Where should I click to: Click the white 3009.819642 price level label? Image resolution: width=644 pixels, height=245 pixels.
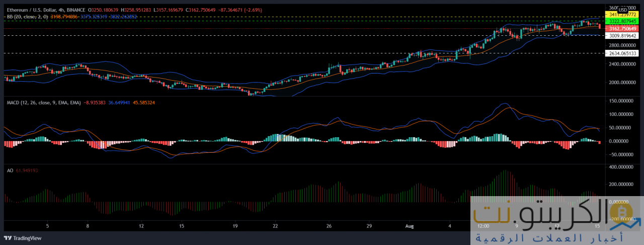[x=623, y=36]
